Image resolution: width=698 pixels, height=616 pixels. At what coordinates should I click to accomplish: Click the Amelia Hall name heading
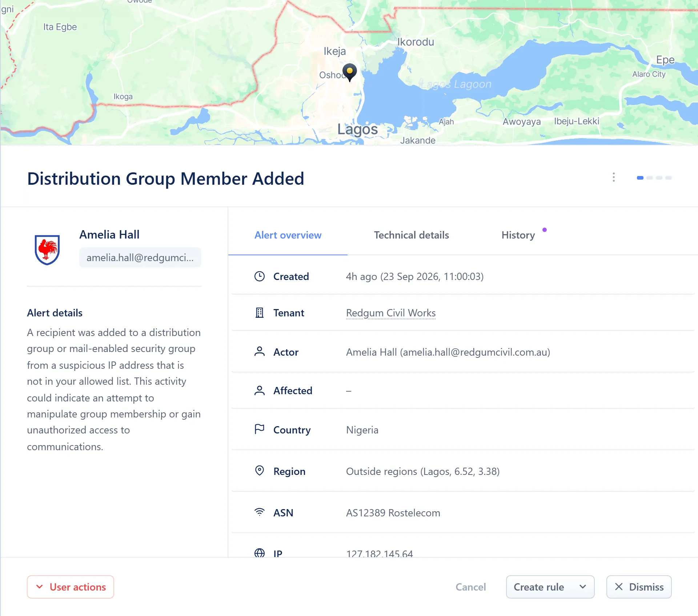pyautogui.click(x=109, y=235)
